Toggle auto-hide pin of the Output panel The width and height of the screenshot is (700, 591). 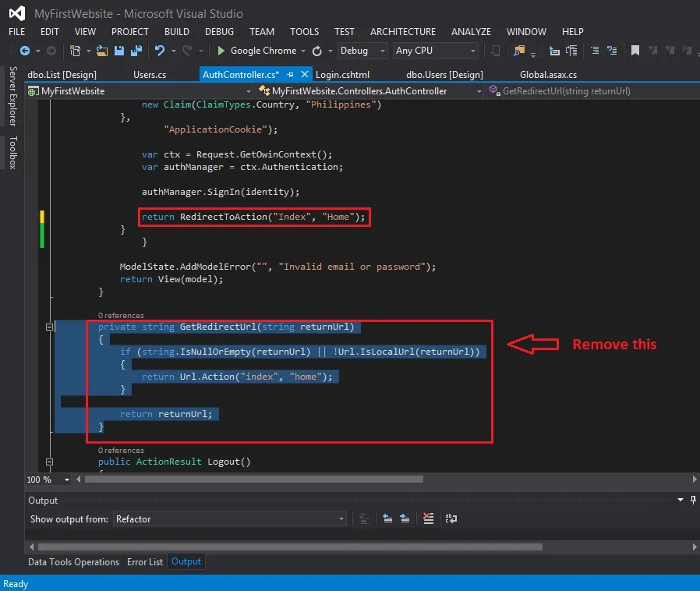pos(693,500)
